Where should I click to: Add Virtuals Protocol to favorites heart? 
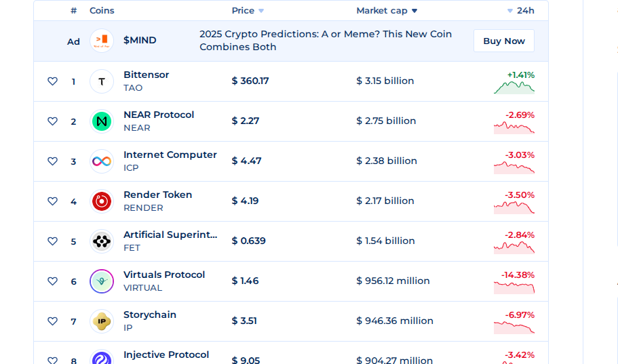pos(52,281)
